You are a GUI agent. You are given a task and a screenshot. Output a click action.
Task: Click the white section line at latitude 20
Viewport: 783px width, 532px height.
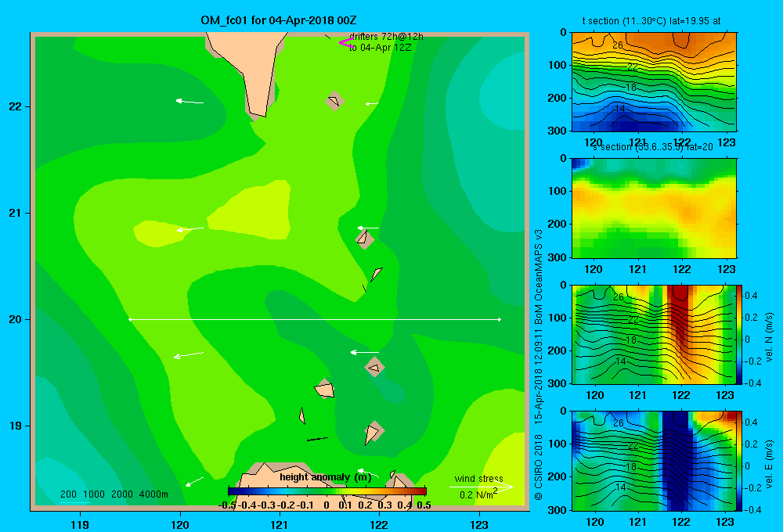[x=315, y=319]
